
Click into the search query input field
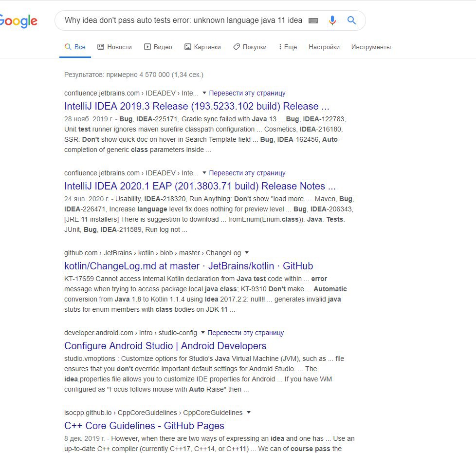tap(183, 20)
